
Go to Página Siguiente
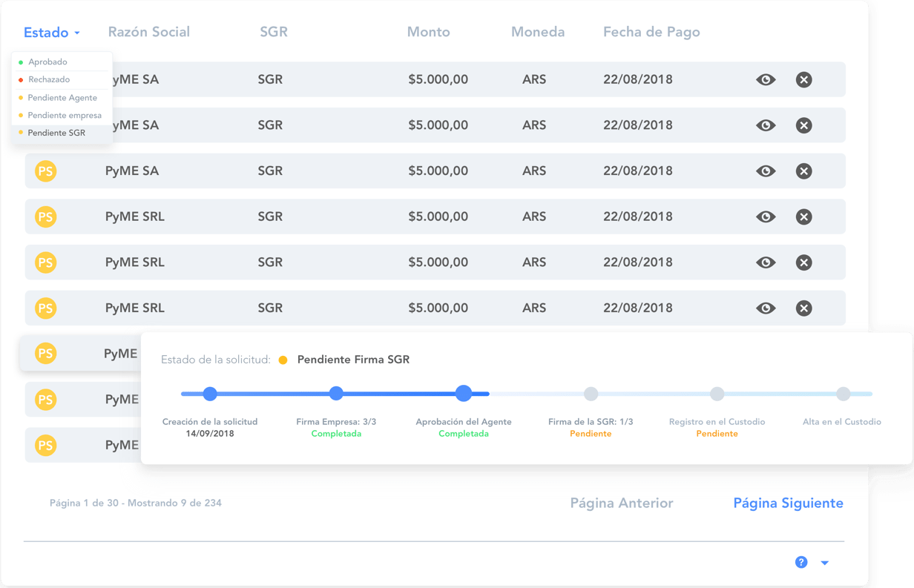click(x=788, y=503)
